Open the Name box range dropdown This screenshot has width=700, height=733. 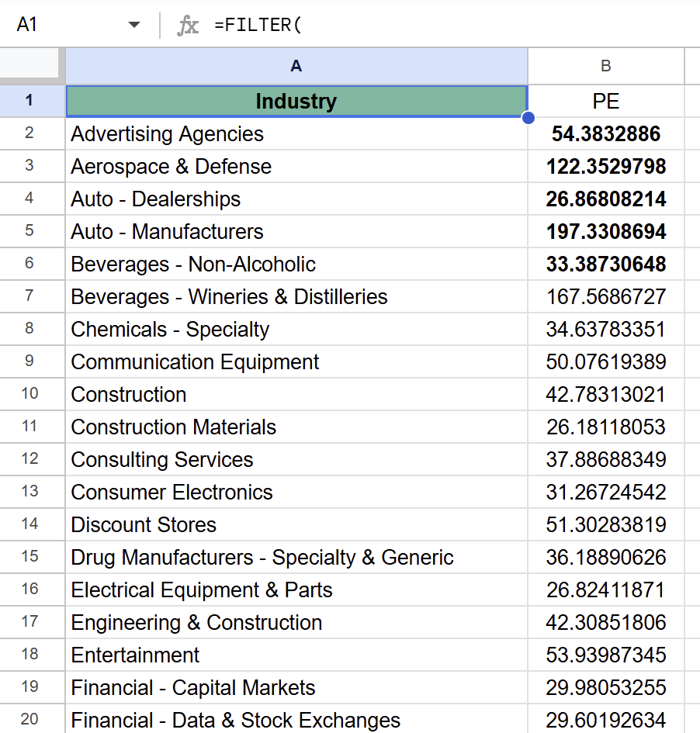[x=134, y=24]
